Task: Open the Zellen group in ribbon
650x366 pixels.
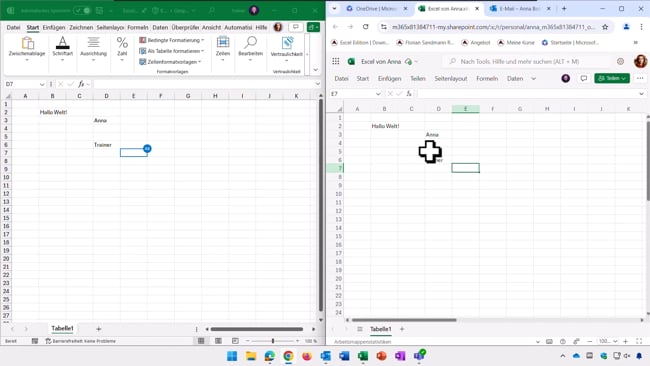Action: pyautogui.click(x=223, y=49)
